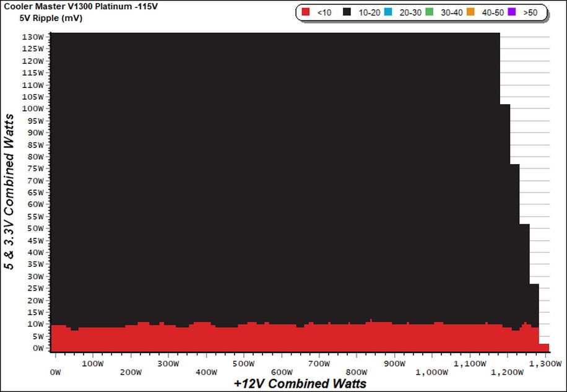Click the >50 legend text label
This screenshot has width=567, height=392.
pos(530,12)
